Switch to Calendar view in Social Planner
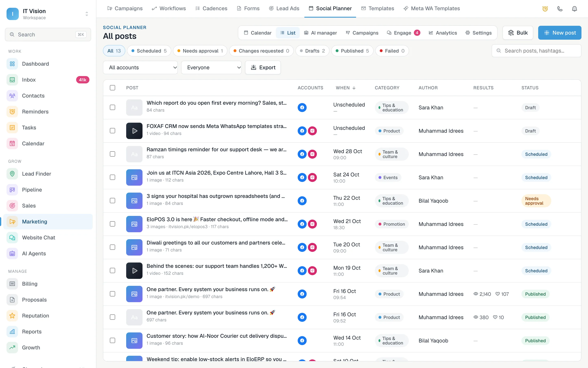The width and height of the screenshot is (588, 368). click(257, 33)
